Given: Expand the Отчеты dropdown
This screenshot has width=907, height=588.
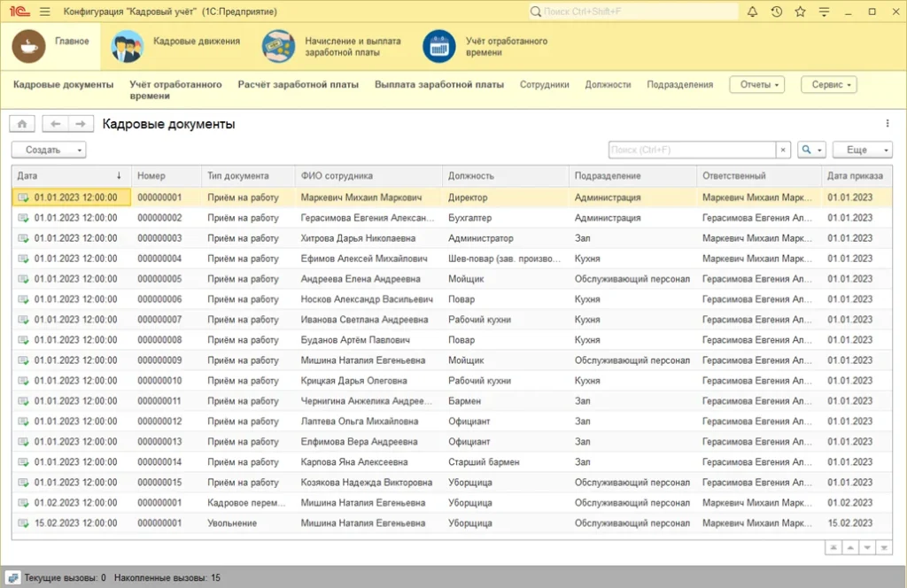Looking at the screenshot, I should [756, 84].
